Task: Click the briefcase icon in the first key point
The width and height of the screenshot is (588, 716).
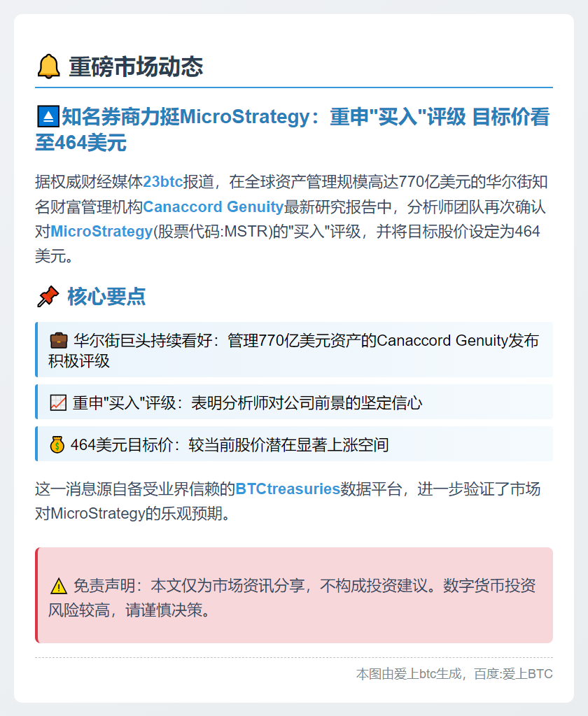Action: [59, 342]
